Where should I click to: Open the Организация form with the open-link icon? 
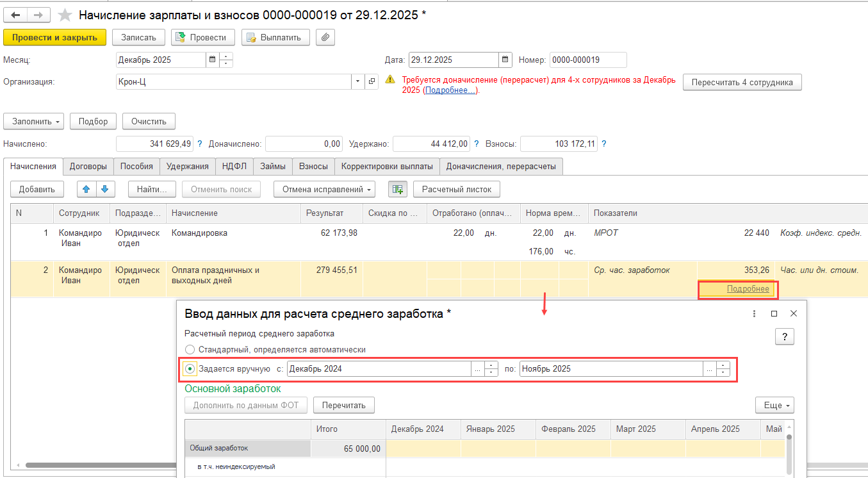pyautogui.click(x=372, y=82)
